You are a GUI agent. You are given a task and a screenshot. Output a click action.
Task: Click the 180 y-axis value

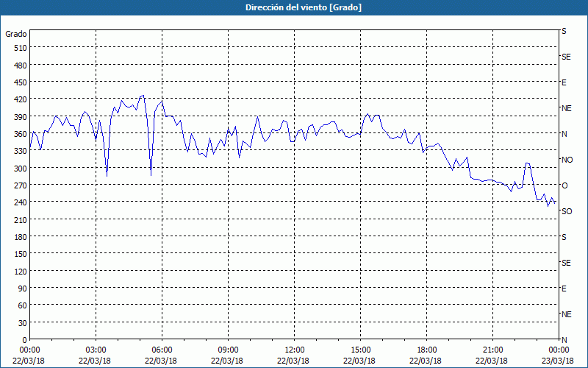coord(21,237)
